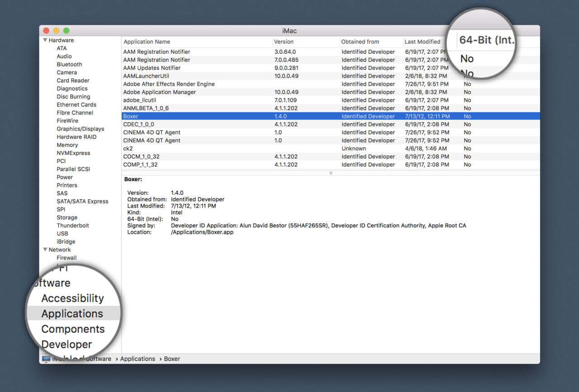The height and width of the screenshot is (392, 579).
Task: Select Printers in the sidebar
Action: pyautogui.click(x=67, y=185)
